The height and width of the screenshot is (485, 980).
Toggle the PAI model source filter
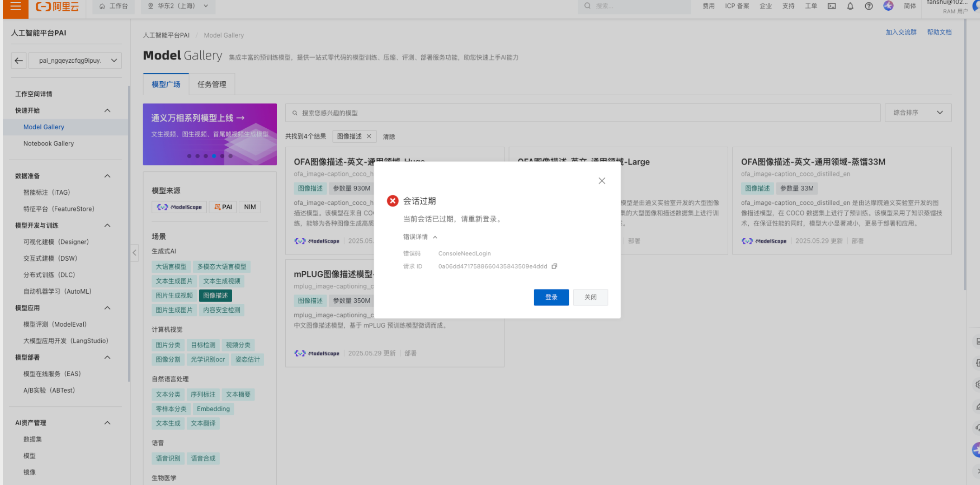coord(223,207)
